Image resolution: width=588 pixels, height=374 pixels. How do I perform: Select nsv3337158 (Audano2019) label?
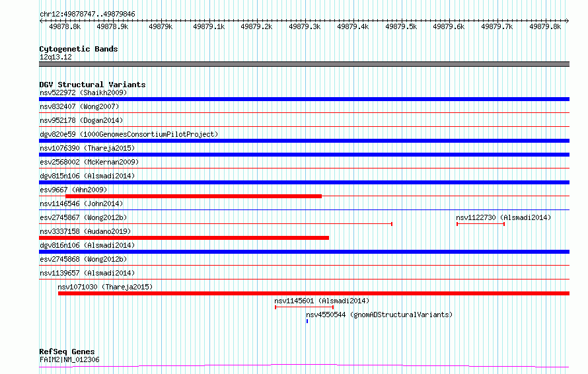(x=85, y=231)
